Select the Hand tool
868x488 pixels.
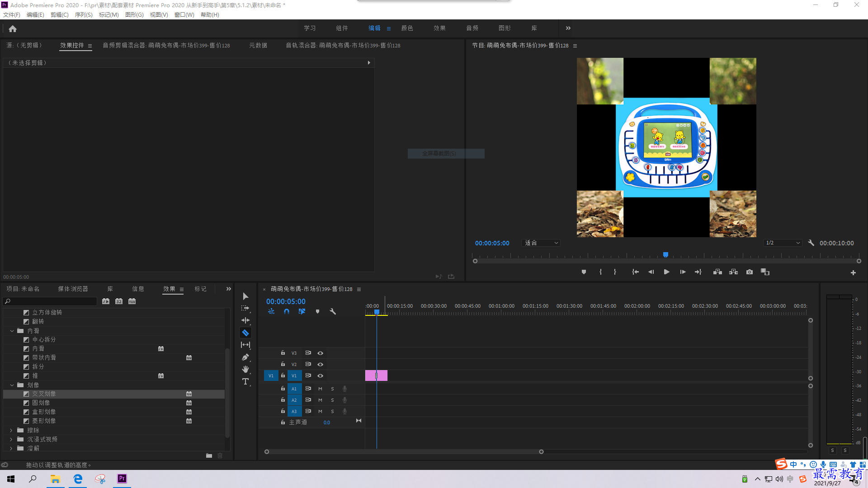tap(245, 369)
